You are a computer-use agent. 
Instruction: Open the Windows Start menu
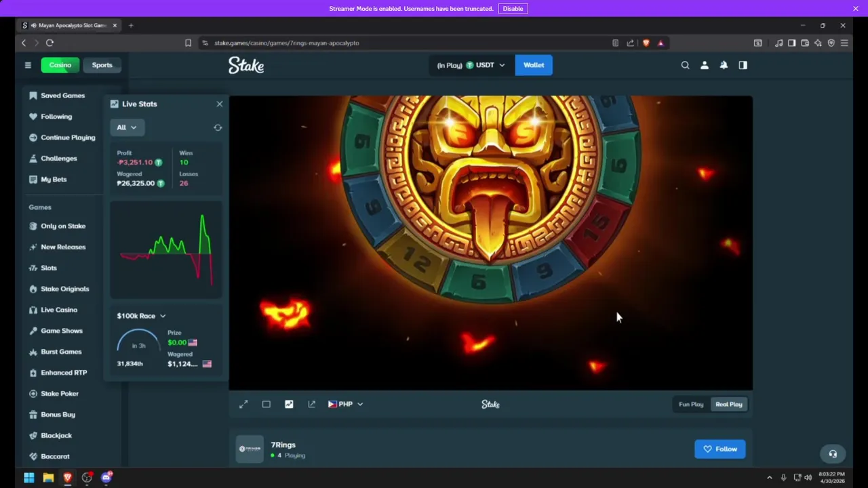pos(29,478)
